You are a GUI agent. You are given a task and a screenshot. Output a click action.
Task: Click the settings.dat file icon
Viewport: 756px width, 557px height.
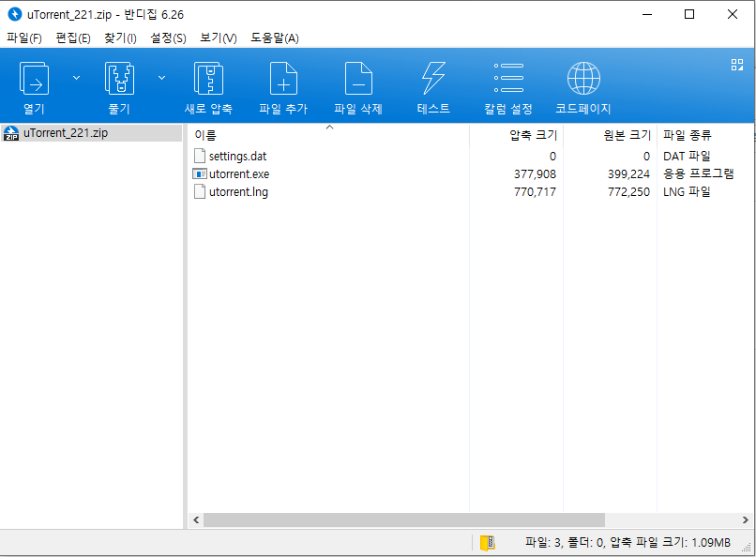tap(200, 156)
